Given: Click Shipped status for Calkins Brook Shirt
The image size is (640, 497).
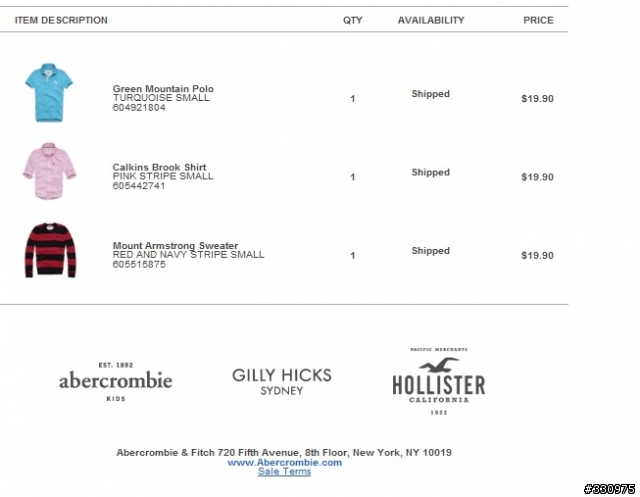Looking at the screenshot, I should click(x=431, y=172).
